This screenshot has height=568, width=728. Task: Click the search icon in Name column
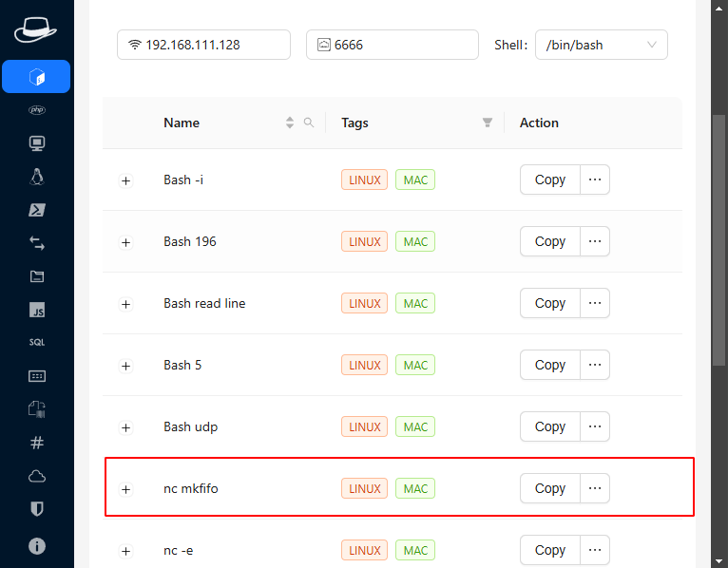click(x=308, y=123)
